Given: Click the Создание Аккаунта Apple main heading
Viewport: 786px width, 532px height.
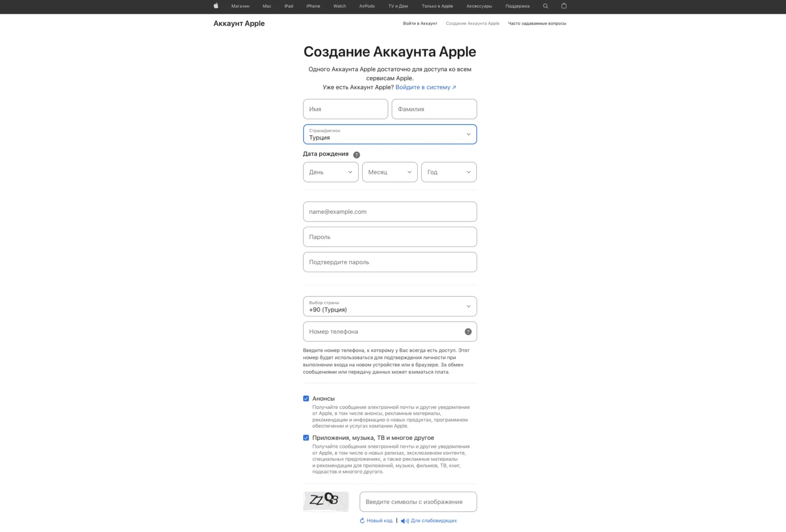Looking at the screenshot, I should tap(390, 52).
